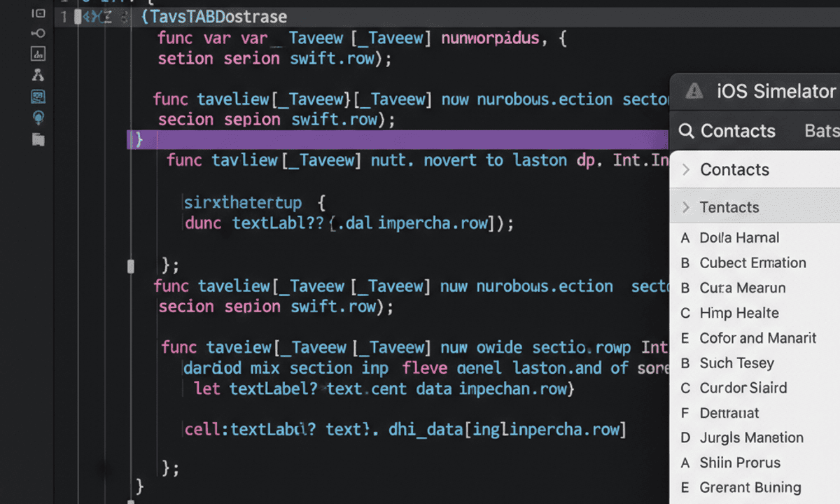Open the folder icon in left sidebar

point(38,139)
